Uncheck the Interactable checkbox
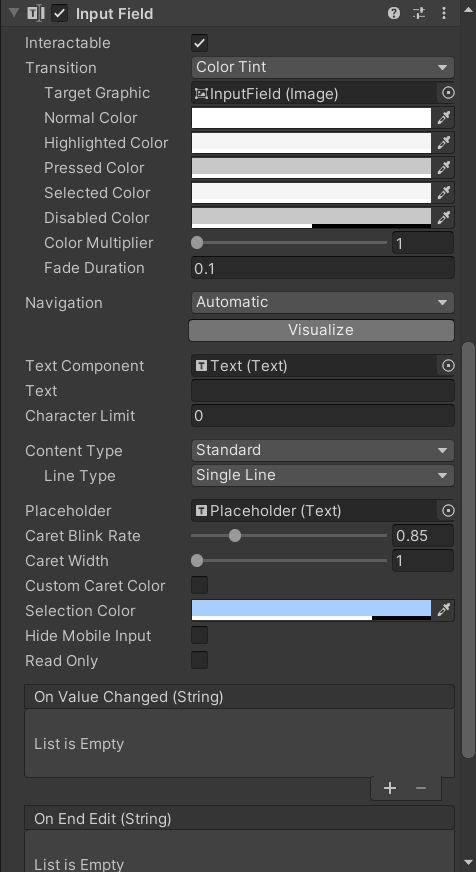 200,43
